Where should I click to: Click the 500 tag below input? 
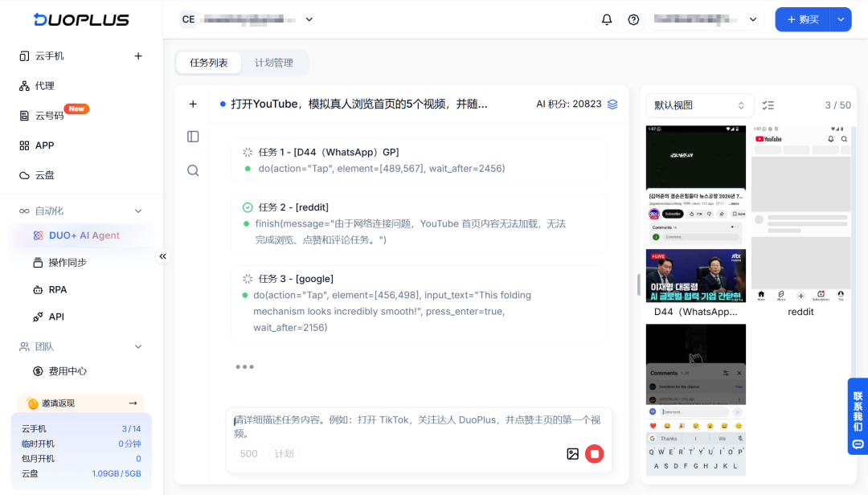click(x=248, y=453)
